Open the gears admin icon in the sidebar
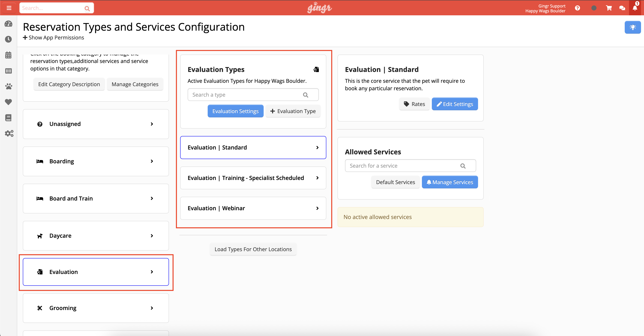The image size is (644, 336). pyautogui.click(x=9, y=133)
